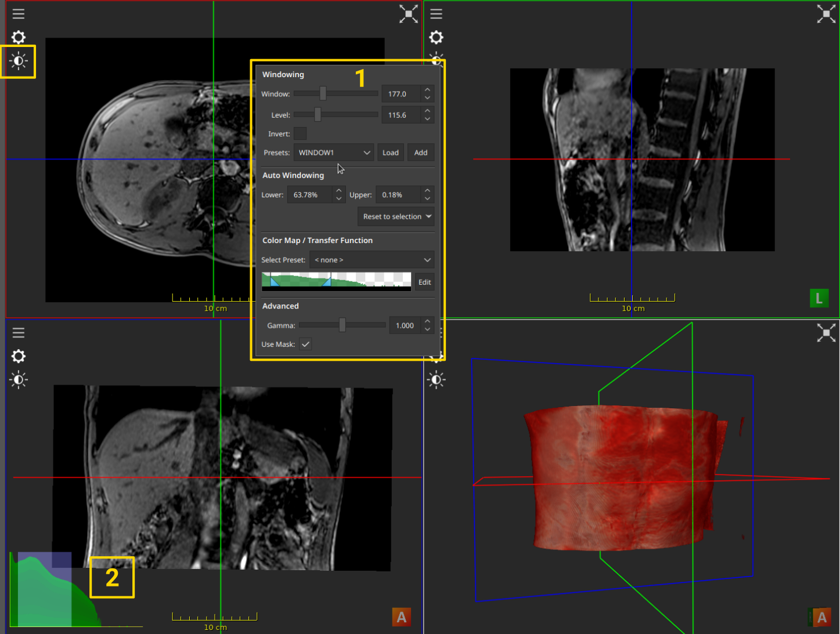Viewport: 840px width, 634px height.
Task: Click the Add preset button
Action: pos(420,153)
